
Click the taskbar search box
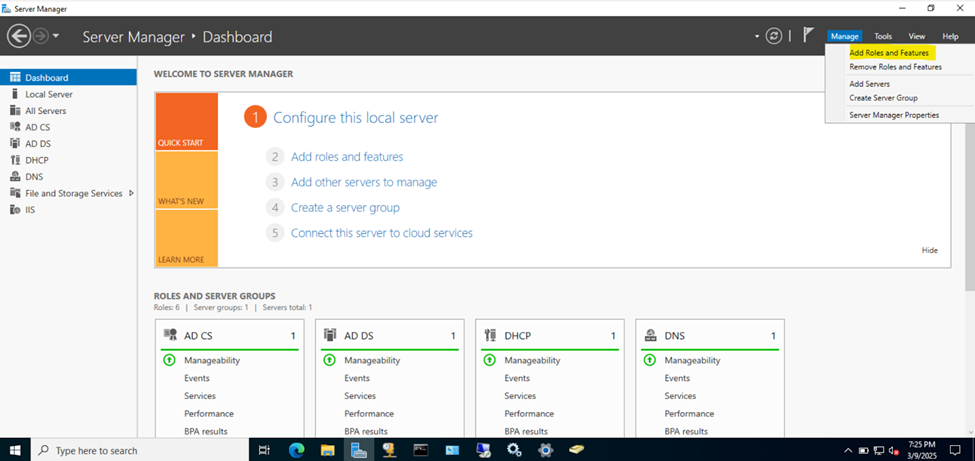[x=139, y=450]
